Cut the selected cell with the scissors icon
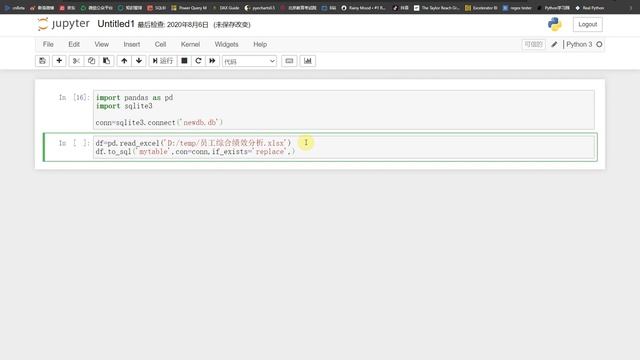 tap(76, 61)
